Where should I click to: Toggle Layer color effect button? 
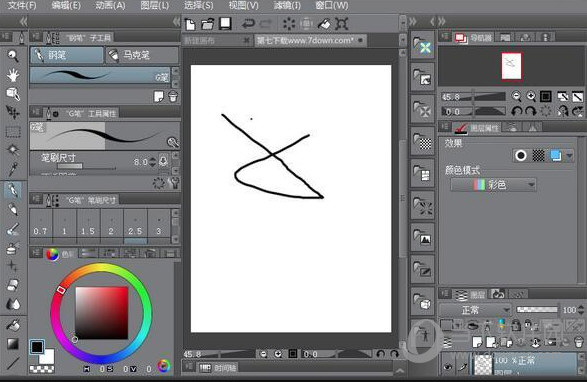coord(556,155)
